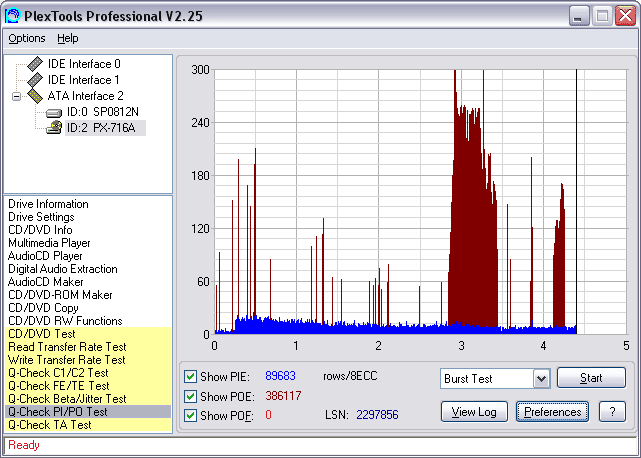Toggle the Show POE checkbox
Viewport: 641px width, 458px height.
point(190,396)
